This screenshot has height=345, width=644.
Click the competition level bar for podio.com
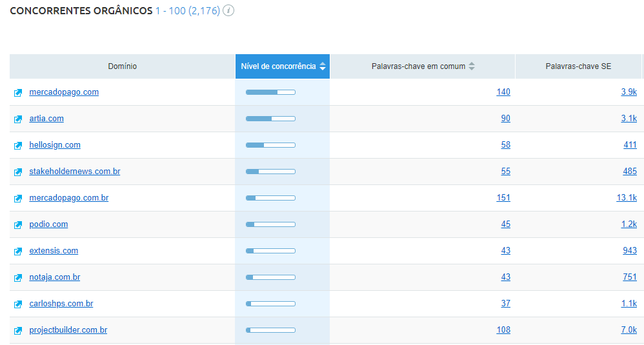(x=270, y=224)
